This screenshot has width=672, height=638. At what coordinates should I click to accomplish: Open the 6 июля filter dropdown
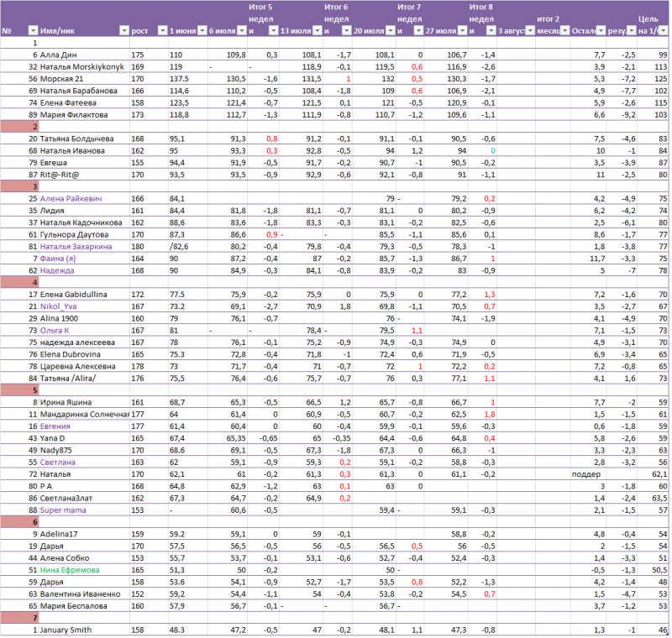(x=241, y=31)
